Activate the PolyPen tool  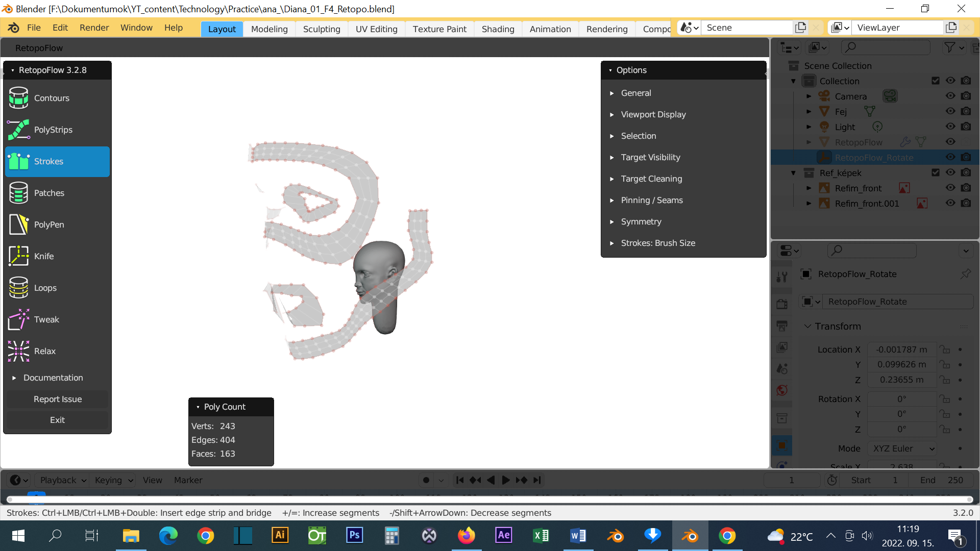(49, 224)
